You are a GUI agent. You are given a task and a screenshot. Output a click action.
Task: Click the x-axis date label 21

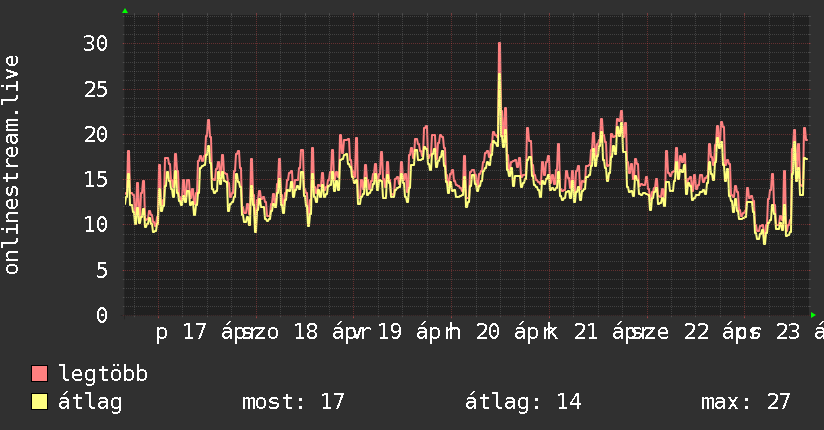coord(585,332)
